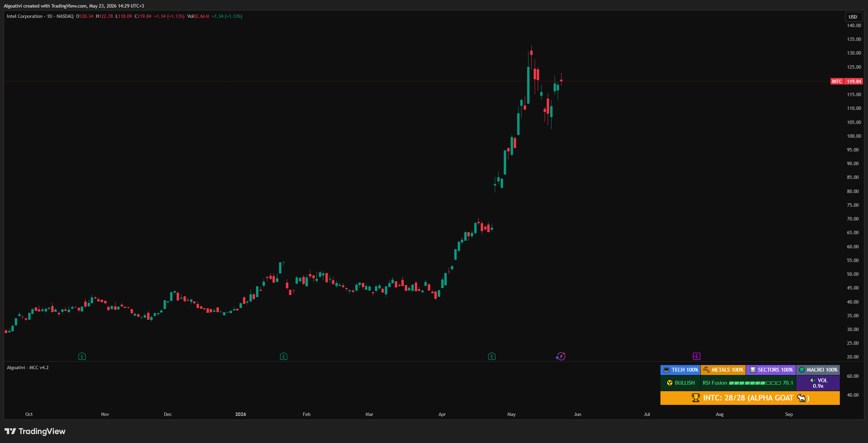
Task: Open the purple upcoming earnings marker in July
Action: [x=696, y=356]
